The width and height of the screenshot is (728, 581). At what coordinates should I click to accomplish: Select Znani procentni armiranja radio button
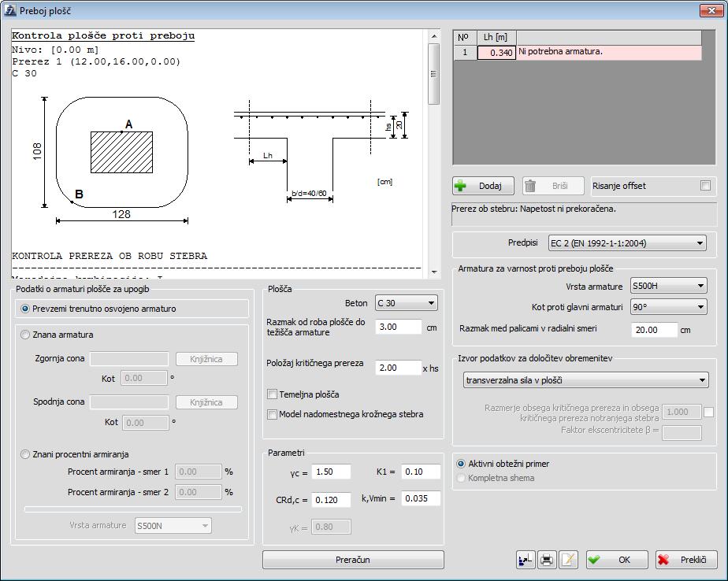[25, 454]
